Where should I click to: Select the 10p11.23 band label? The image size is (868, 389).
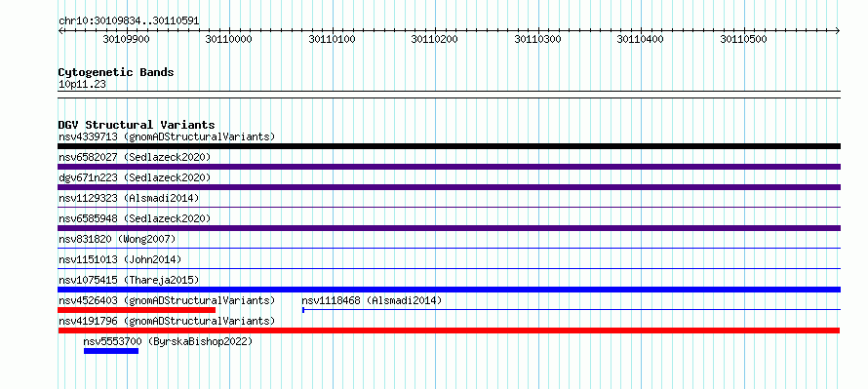tap(83, 84)
